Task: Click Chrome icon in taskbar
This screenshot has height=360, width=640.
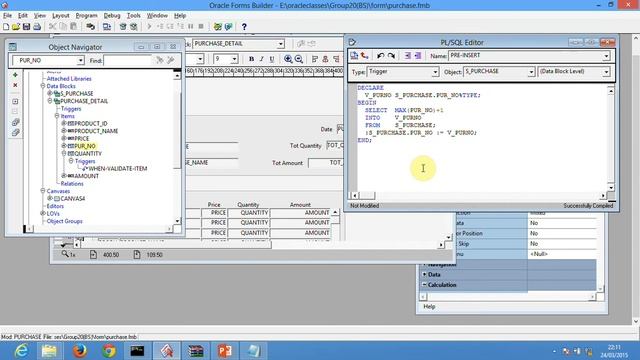Action: [x=109, y=351]
